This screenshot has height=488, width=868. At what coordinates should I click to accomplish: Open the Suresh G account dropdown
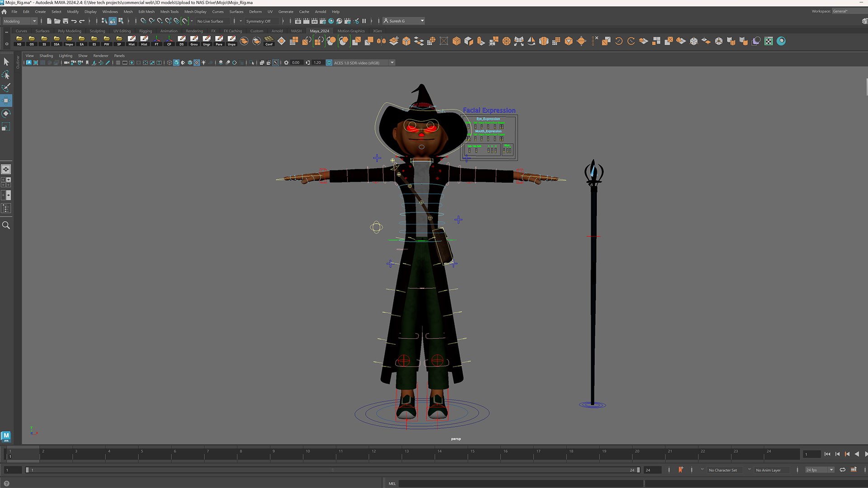404,21
